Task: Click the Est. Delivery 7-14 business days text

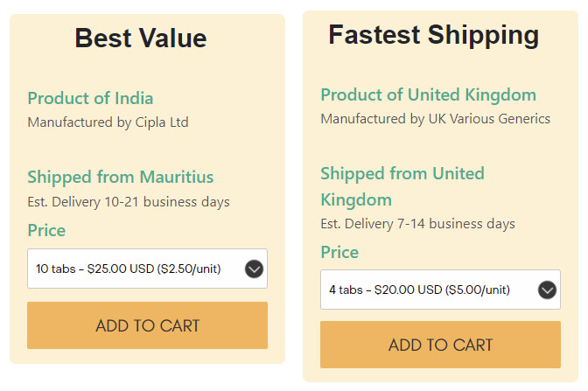Action: click(417, 224)
